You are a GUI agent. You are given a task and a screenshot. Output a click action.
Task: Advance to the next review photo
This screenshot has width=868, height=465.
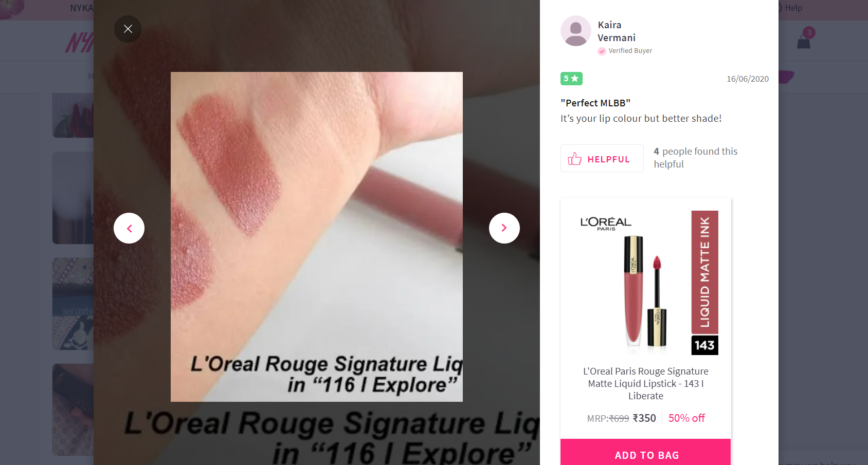(x=504, y=228)
